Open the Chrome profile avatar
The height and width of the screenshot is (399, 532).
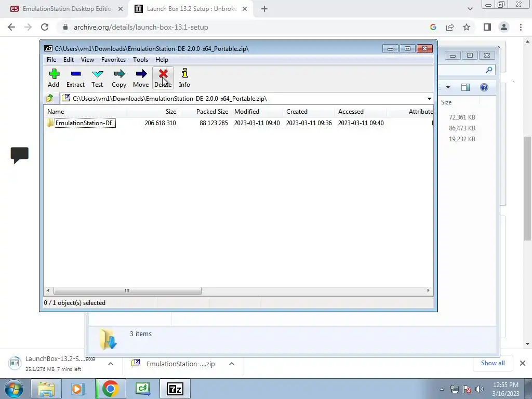coord(504,27)
